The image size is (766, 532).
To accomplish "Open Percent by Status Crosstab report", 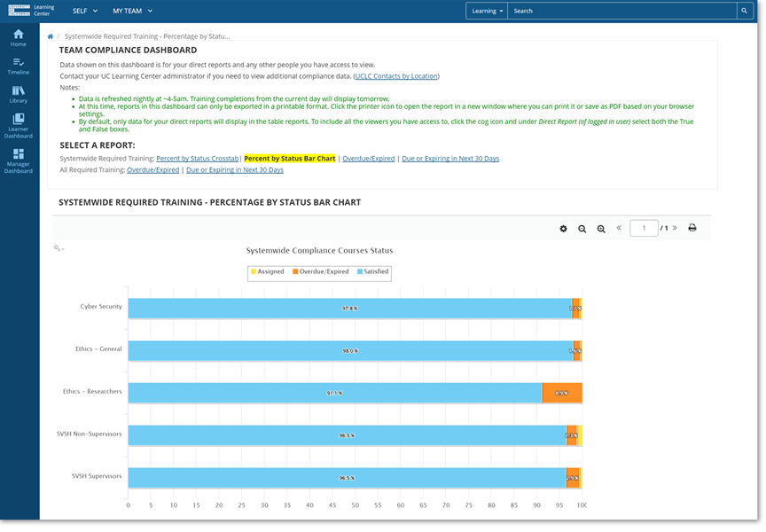I will tap(198, 159).
